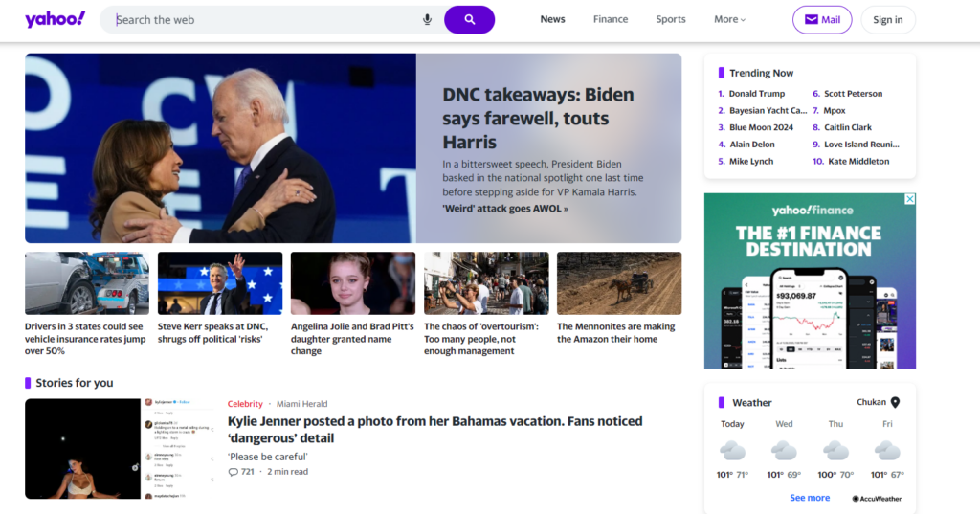
Task: Click the Mail button
Action: [x=822, y=20]
